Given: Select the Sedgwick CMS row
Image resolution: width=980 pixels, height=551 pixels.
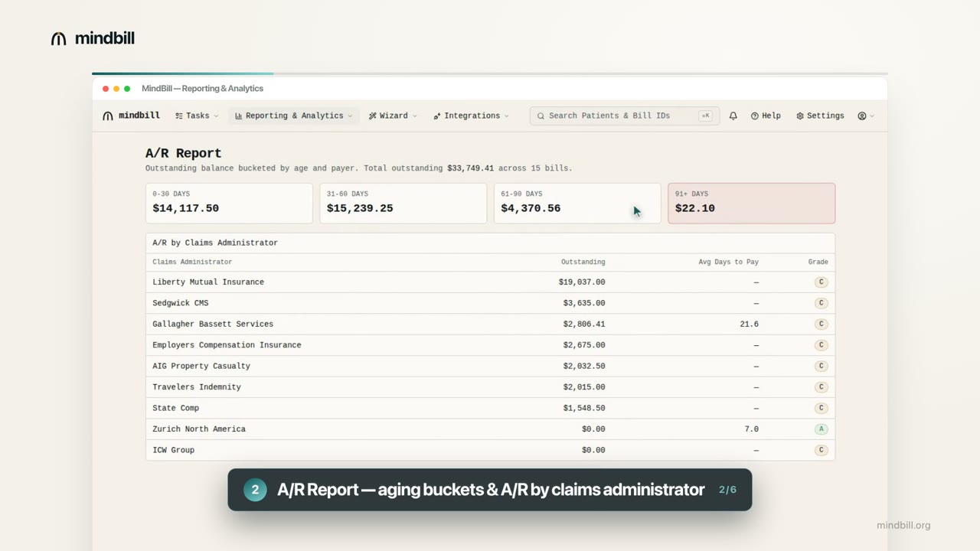Looking at the screenshot, I should click(490, 303).
